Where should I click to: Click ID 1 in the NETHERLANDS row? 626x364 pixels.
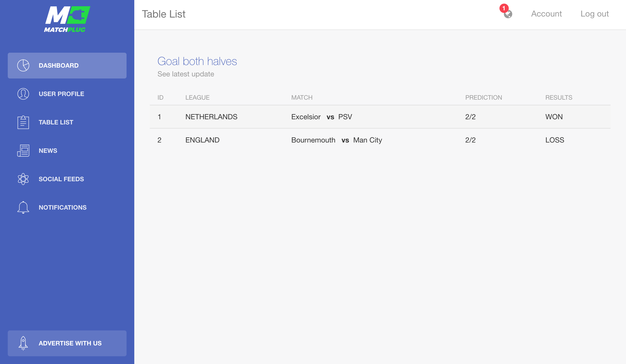tap(159, 117)
